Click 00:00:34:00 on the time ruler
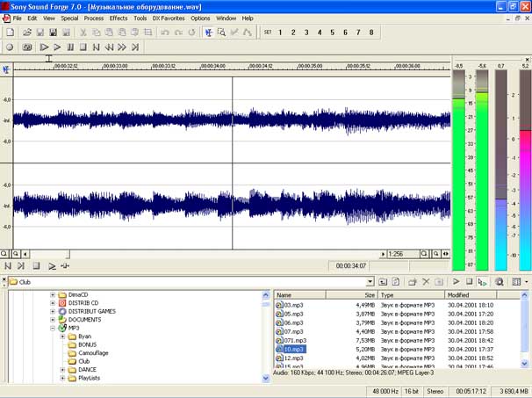 point(213,66)
